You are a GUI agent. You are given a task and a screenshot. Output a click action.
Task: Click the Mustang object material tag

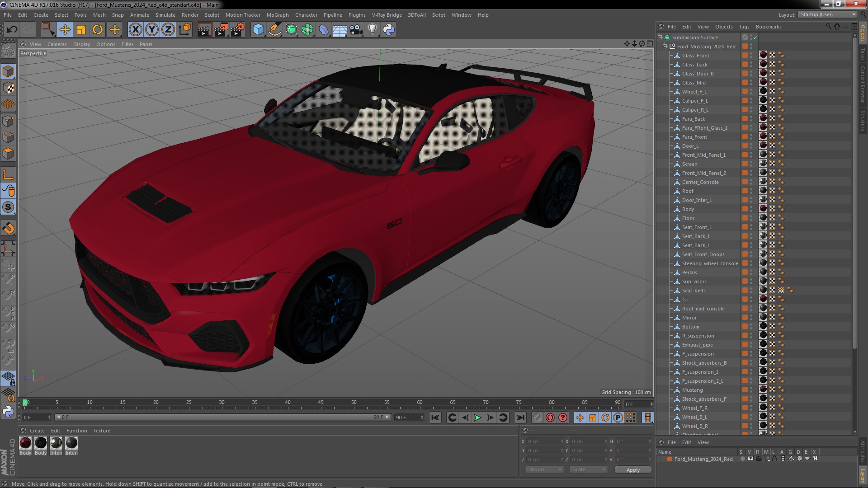[x=763, y=389]
